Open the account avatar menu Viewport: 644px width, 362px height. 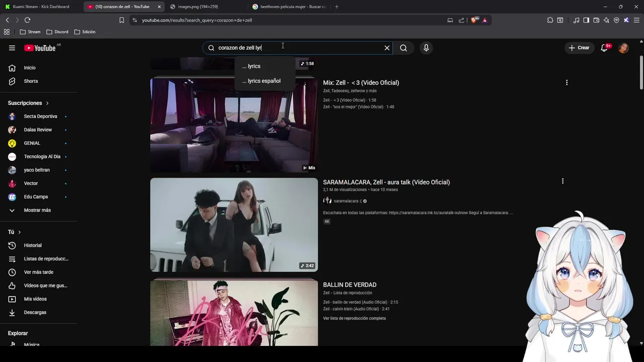[623, 48]
